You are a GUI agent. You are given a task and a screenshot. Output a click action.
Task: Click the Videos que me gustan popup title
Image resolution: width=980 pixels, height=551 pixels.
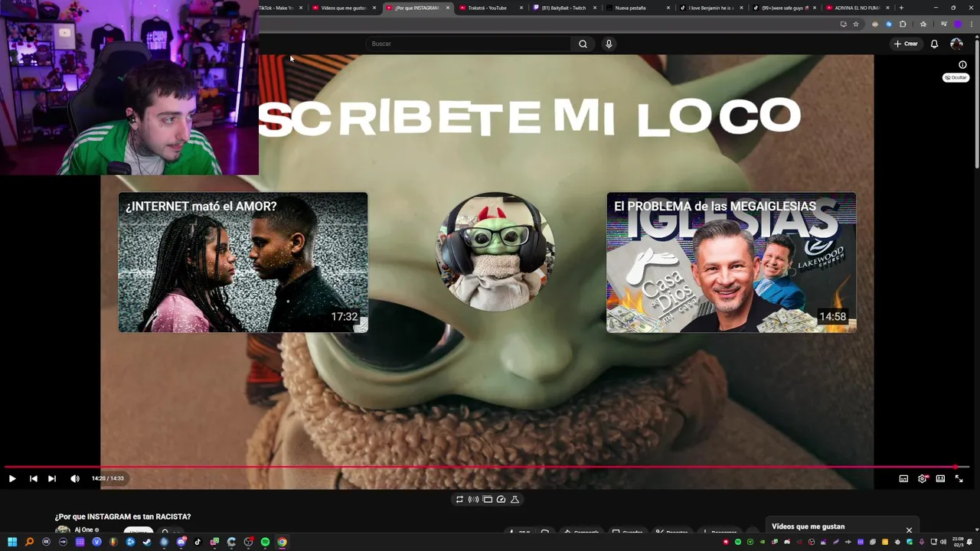[808, 527]
